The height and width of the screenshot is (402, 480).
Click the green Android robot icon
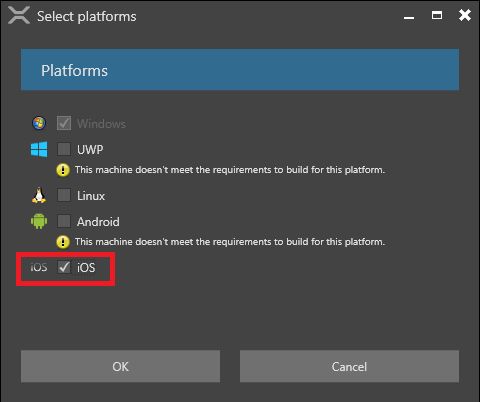pos(39,221)
